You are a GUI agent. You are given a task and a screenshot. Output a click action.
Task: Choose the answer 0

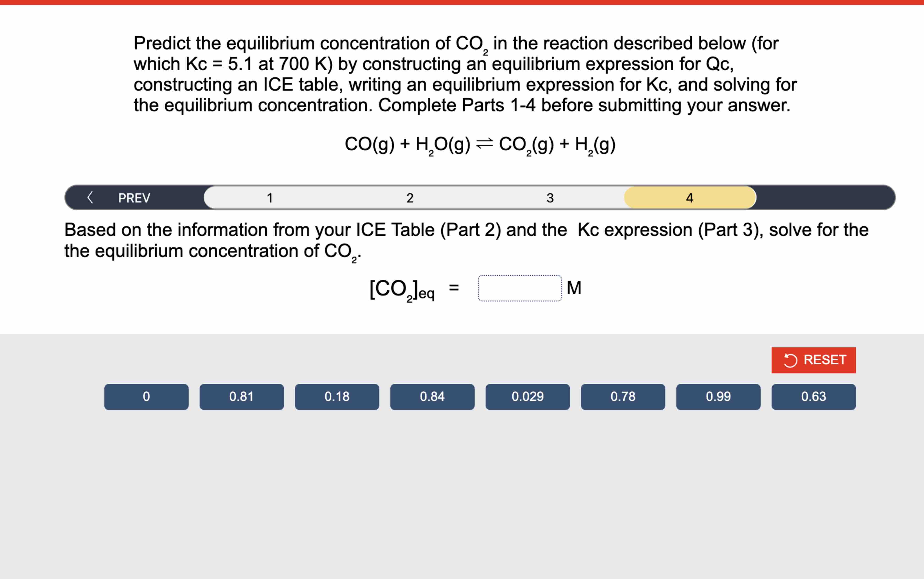tap(146, 397)
